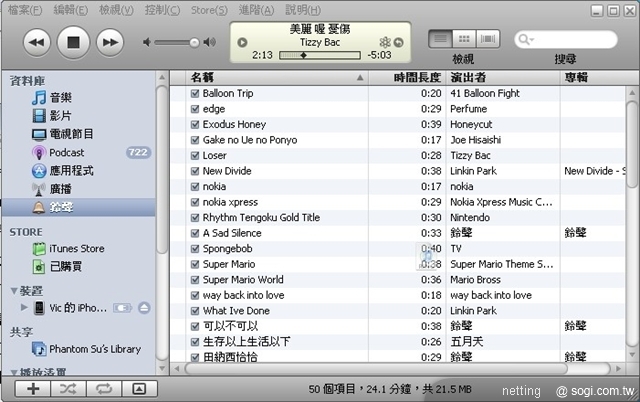The image size is (640, 402).
Task: Uncheck the Spongebob checkbox
Action: tap(195, 249)
